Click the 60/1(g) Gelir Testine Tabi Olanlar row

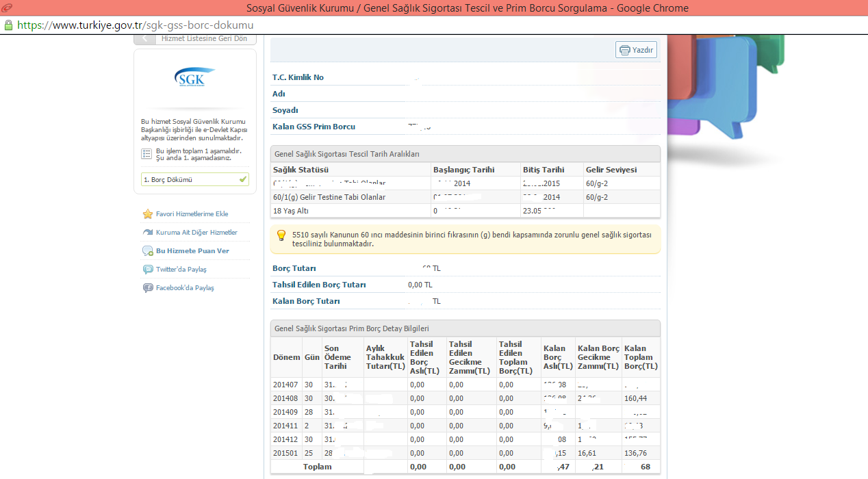466,197
